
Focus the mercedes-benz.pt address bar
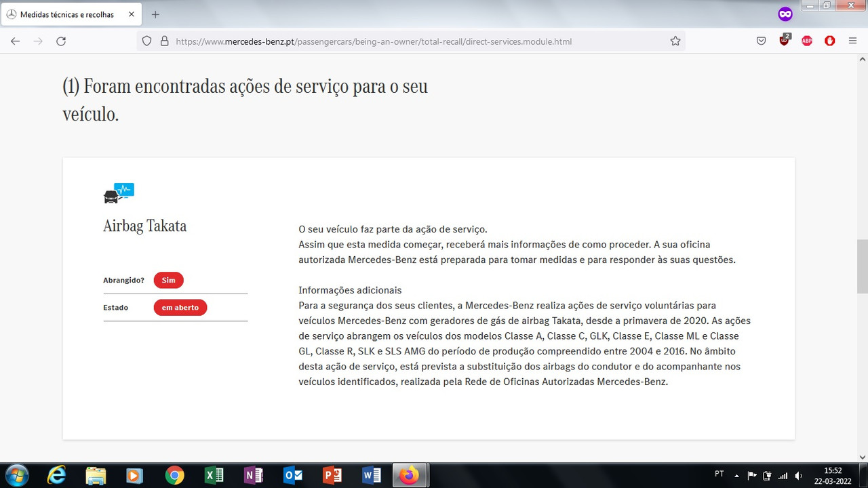point(411,41)
